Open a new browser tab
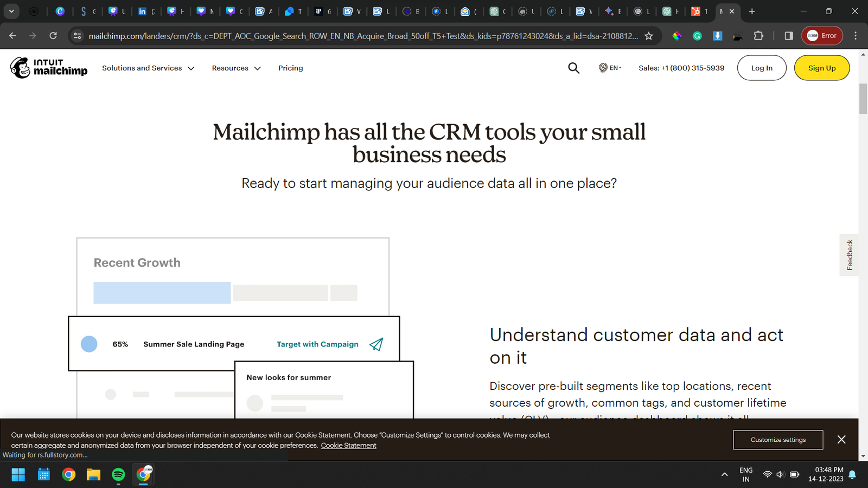 [x=752, y=11]
